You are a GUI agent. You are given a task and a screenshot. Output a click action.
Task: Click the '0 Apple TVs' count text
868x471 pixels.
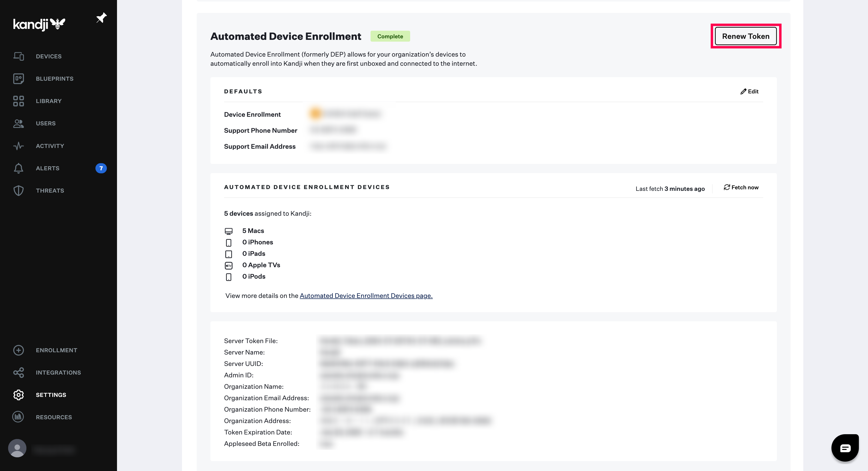(x=261, y=265)
